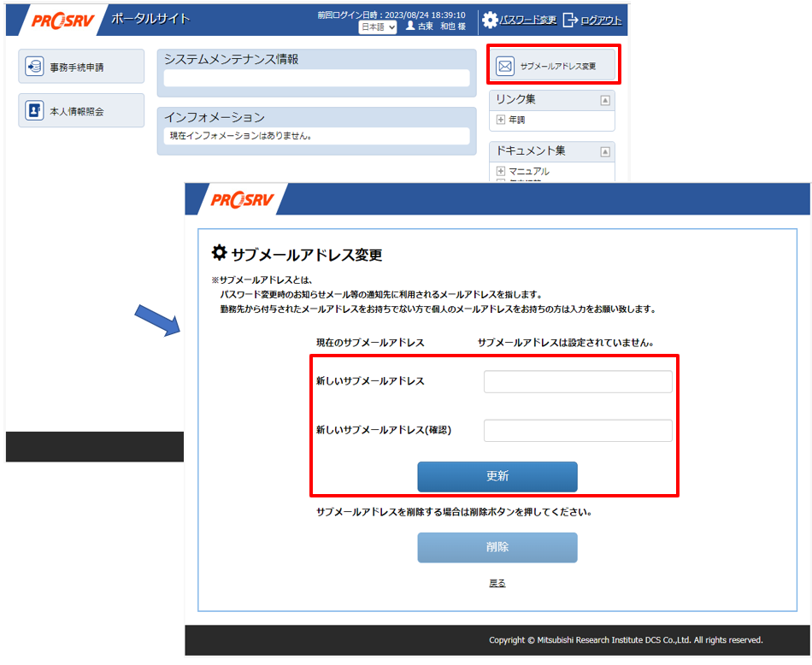Click the 現在インフォメーションはありません。 message
This screenshot has width=812, height=665.
coord(241,136)
